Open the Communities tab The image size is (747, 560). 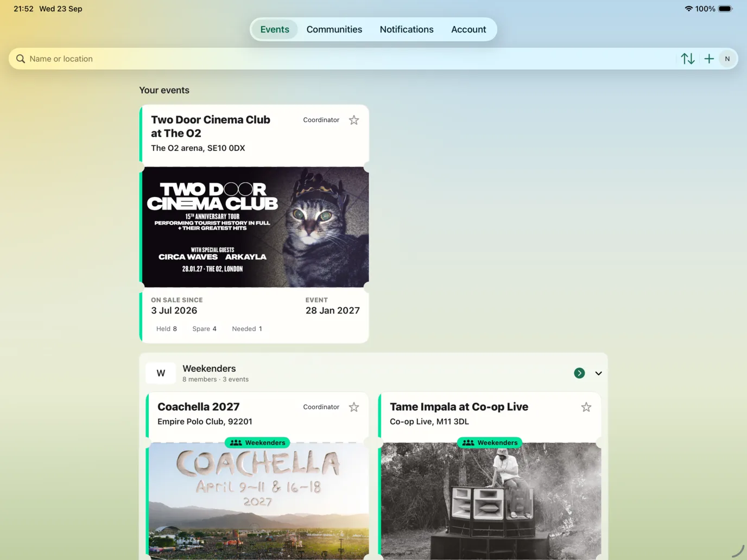tap(334, 29)
